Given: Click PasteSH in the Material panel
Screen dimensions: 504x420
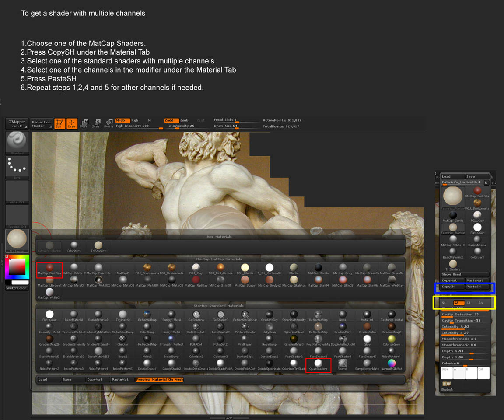Looking at the screenshot, I should [478, 287].
